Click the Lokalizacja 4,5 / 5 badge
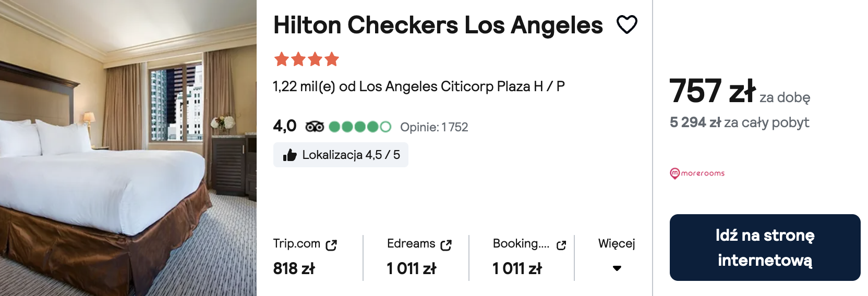 341,155
